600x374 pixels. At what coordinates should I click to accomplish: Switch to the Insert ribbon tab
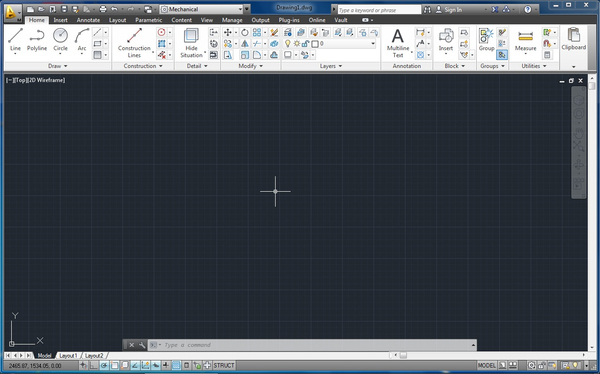[60, 20]
